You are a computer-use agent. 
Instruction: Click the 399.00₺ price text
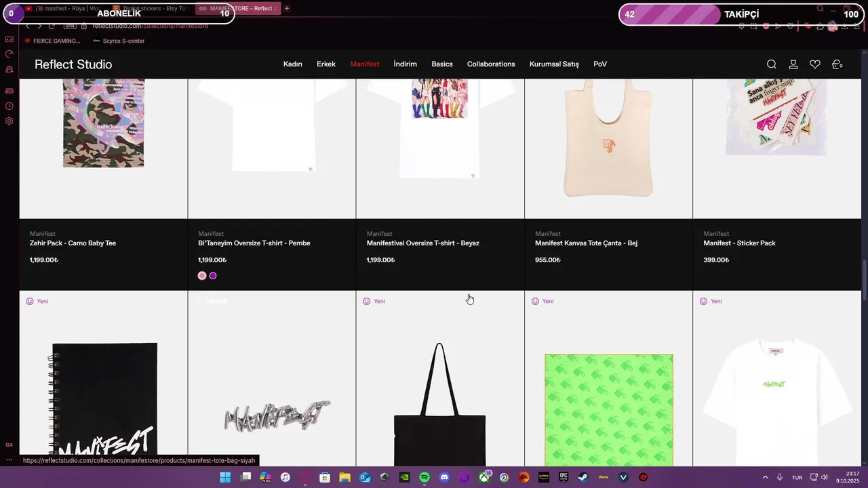click(x=716, y=260)
